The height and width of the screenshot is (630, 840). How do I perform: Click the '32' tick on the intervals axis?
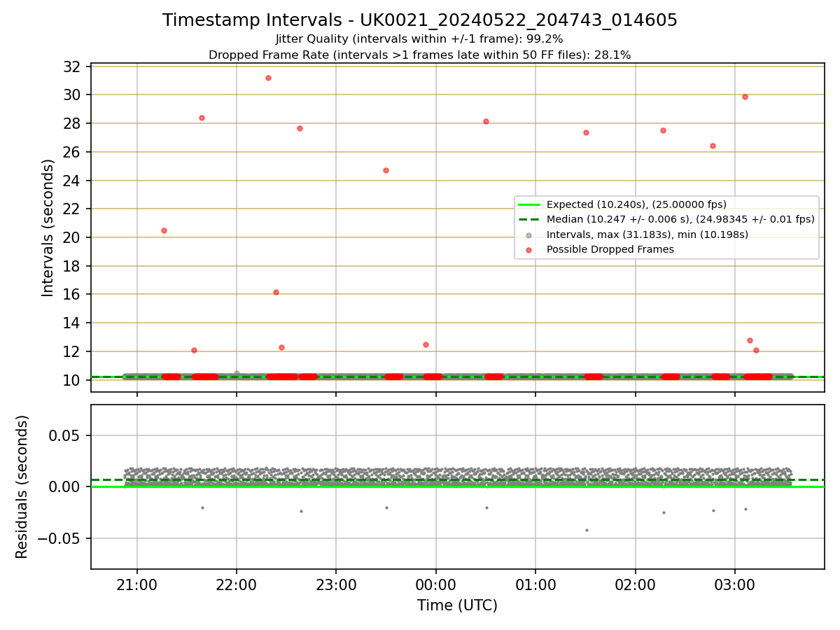point(73,66)
